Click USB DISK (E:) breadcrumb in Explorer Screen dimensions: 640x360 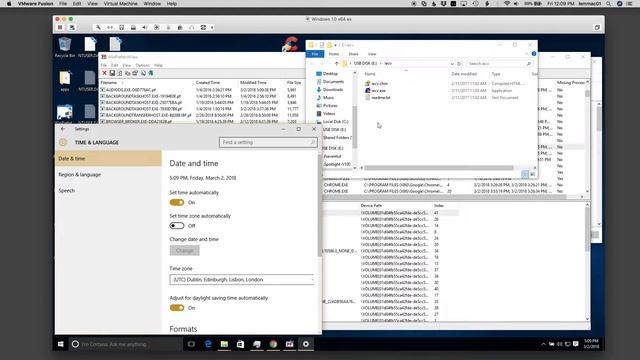[365, 64]
